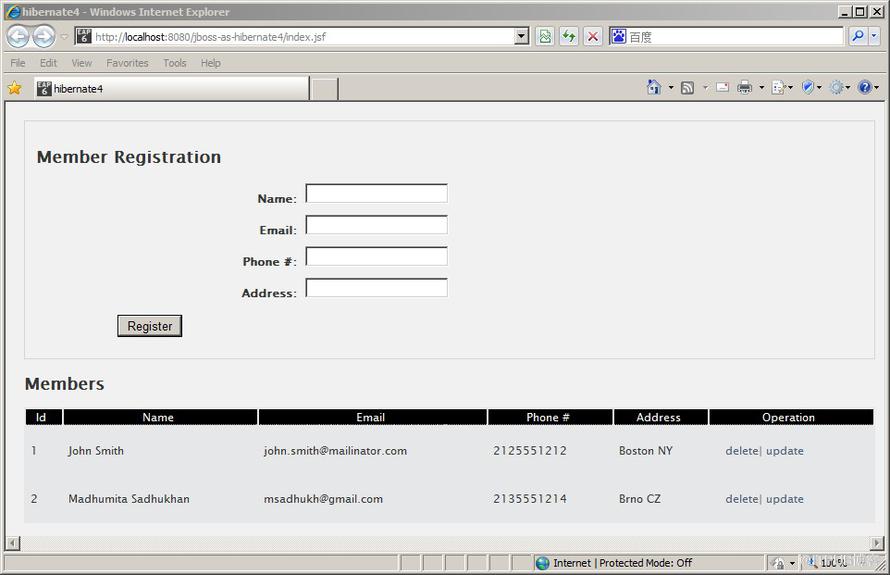Open the Help question mark icon

point(864,87)
